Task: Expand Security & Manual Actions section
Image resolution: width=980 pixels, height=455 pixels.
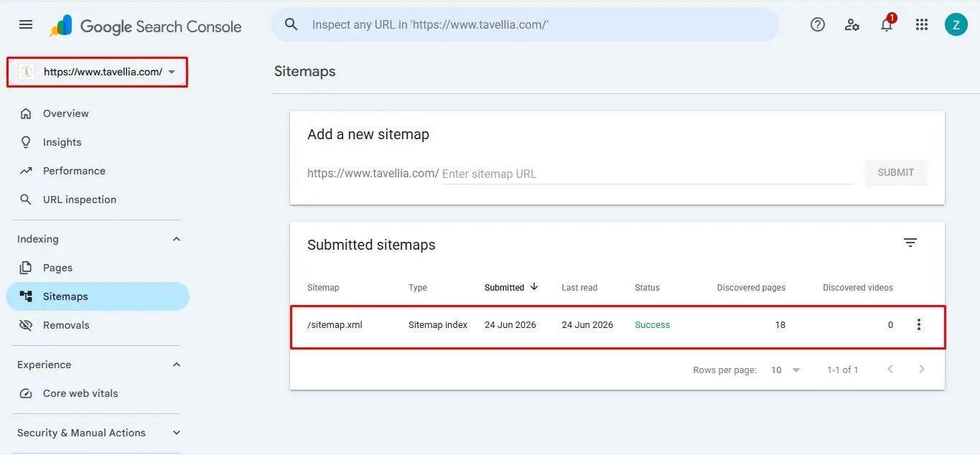Action: 177,433
